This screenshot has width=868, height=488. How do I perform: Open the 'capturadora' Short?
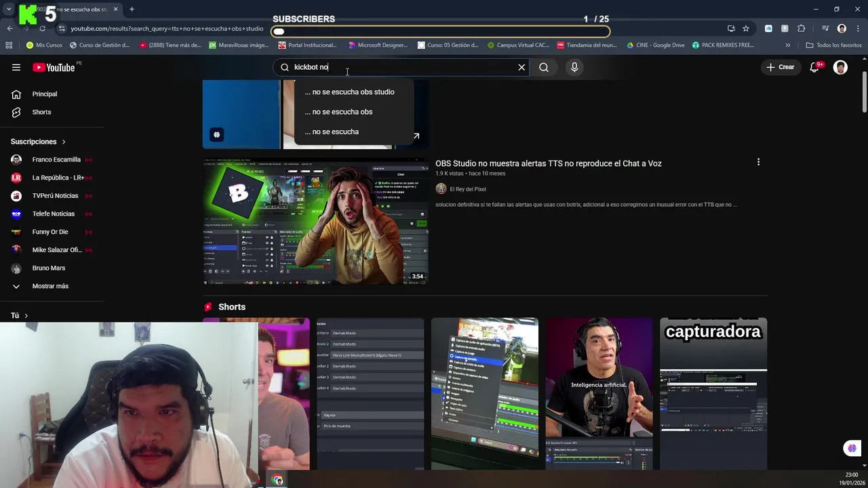tap(713, 393)
